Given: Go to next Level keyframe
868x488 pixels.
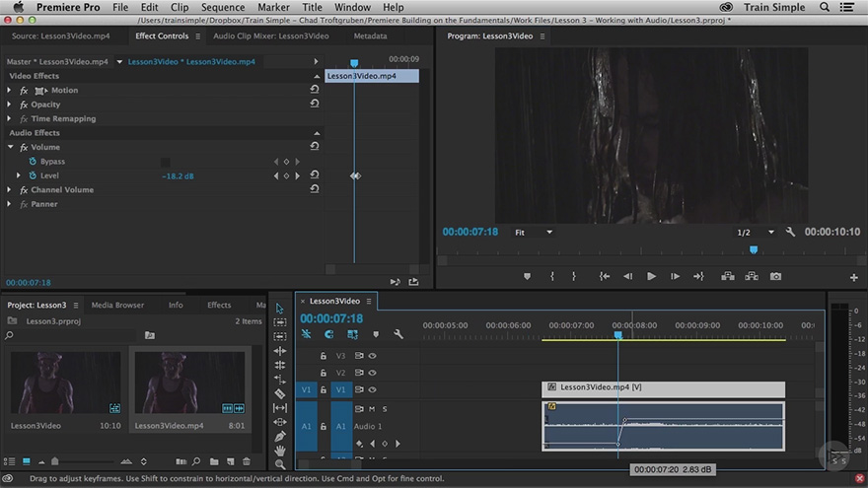Looking at the screenshot, I should click(x=297, y=175).
